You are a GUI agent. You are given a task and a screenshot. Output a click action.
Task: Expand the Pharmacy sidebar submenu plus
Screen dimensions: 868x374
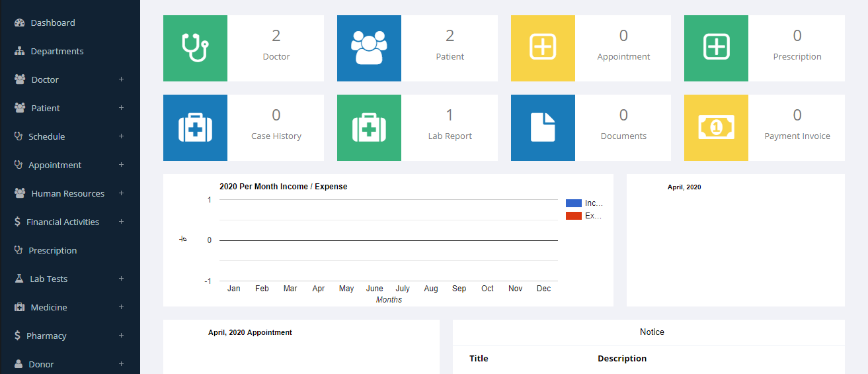[x=121, y=336]
